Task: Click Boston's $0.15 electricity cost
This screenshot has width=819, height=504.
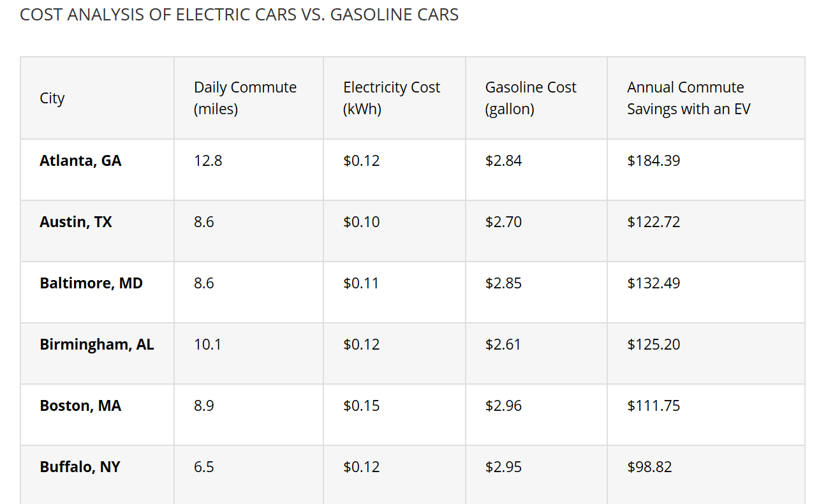Action: click(x=361, y=406)
